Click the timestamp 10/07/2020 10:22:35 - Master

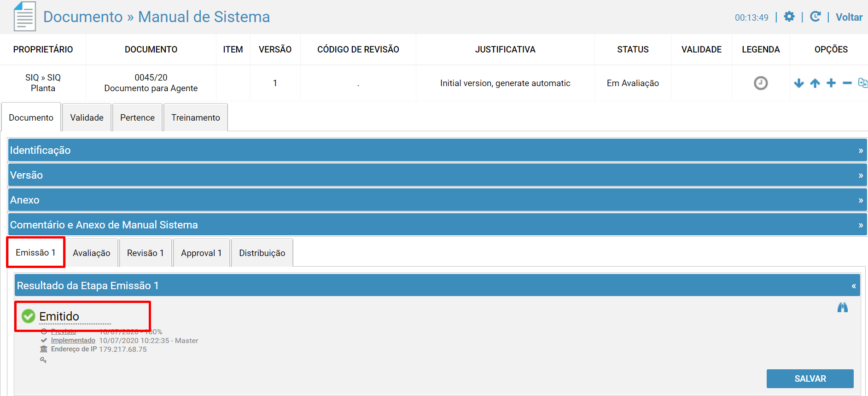pos(149,340)
